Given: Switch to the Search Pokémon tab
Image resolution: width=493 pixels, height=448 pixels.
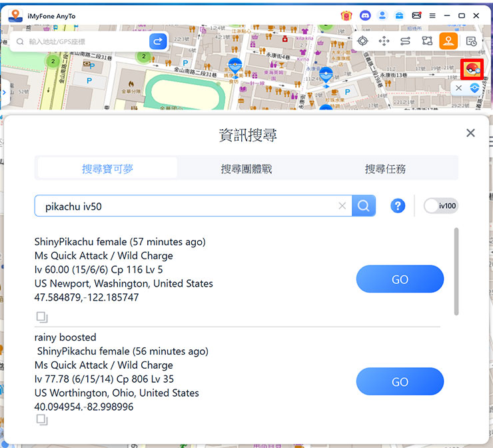Looking at the screenshot, I should point(107,169).
